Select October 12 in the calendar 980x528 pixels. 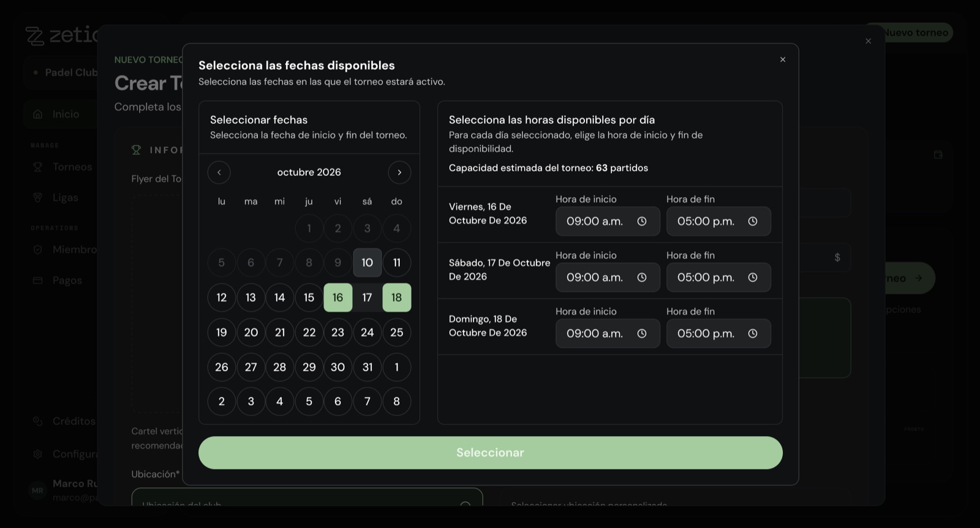[222, 298]
